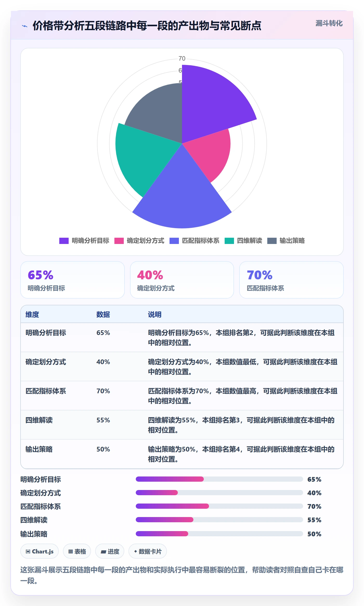The height and width of the screenshot is (606, 364).
Task: Click the 四维解读 55% progress bar
Action: point(219,520)
